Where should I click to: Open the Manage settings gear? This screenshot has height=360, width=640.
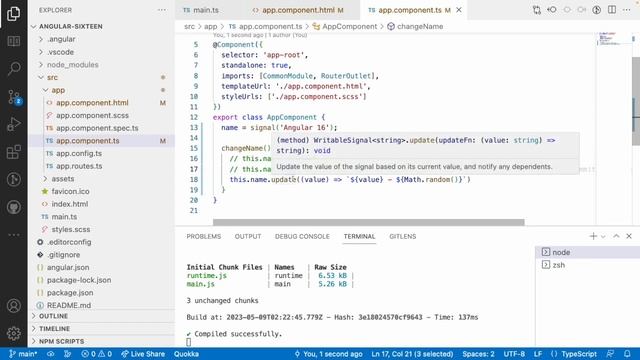pos(13,333)
